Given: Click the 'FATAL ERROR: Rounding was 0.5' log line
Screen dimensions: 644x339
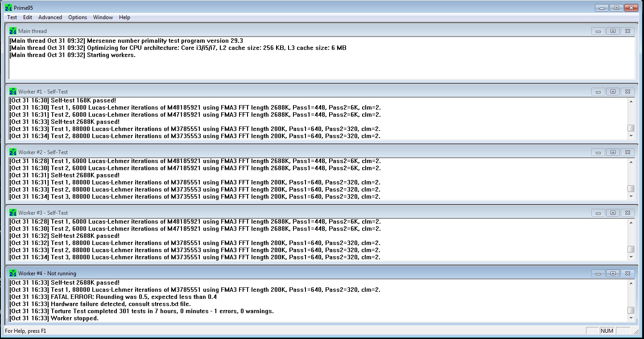Looking at the screenshot, I should click(113, 297).
